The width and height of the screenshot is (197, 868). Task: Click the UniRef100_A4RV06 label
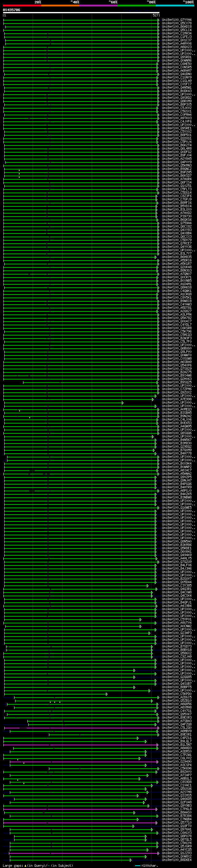[x=177, y=43]
